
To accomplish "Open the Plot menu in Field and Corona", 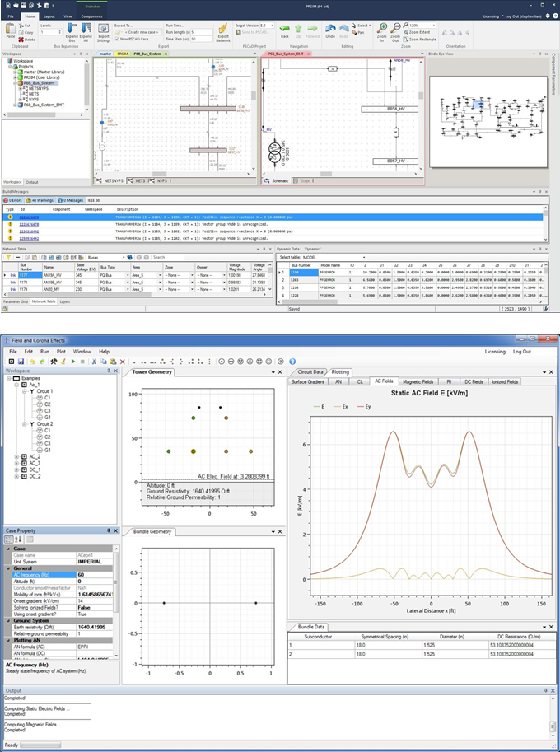I will point(62,352).
